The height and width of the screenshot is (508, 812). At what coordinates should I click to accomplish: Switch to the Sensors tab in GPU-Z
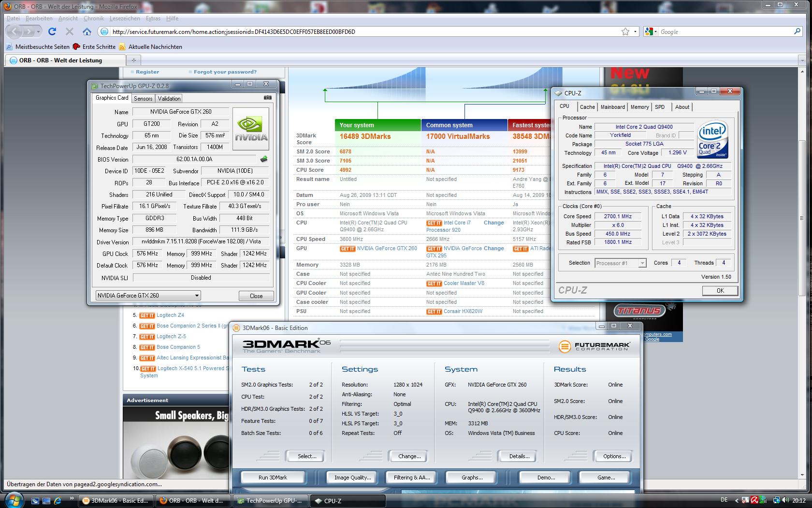pyautogui.click(x=143, y=98)
